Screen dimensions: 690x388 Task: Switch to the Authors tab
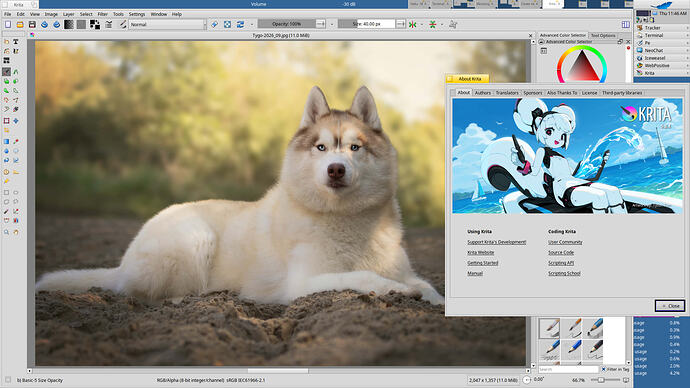(x=482, y=93)
